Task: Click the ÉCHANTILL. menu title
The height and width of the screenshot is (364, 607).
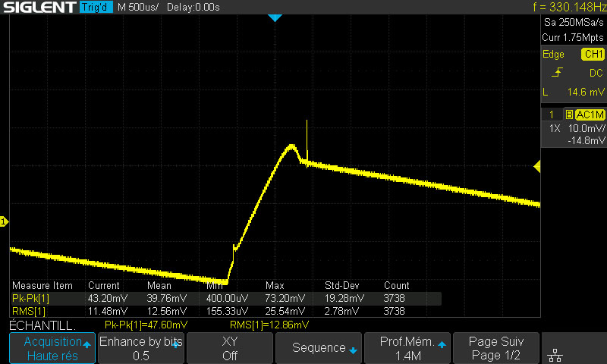Action: tap(42, 325)
